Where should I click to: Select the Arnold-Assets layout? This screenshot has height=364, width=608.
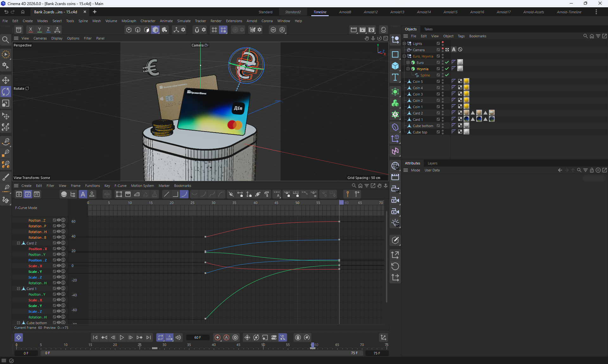pyautogui.click(x=533, y=12)
